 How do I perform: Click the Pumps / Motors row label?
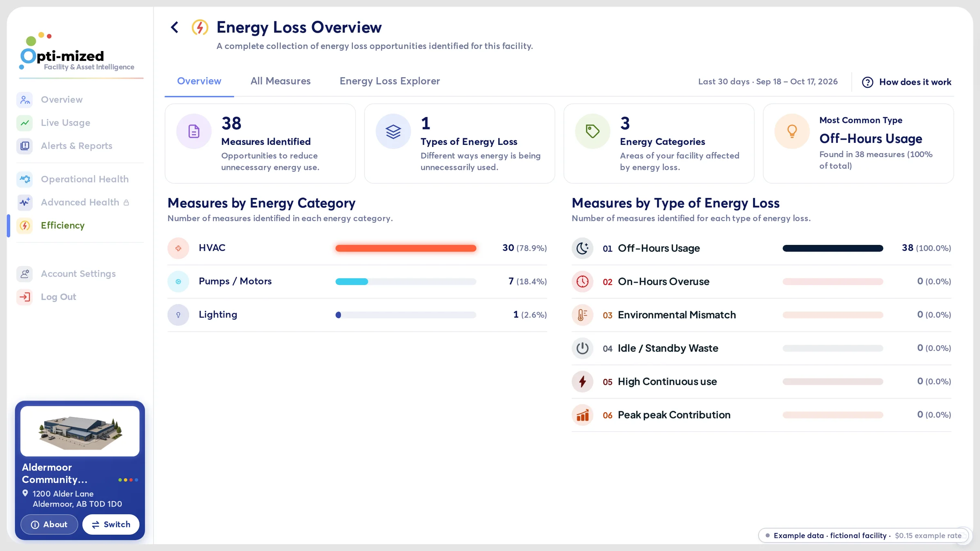coord(235,281)
